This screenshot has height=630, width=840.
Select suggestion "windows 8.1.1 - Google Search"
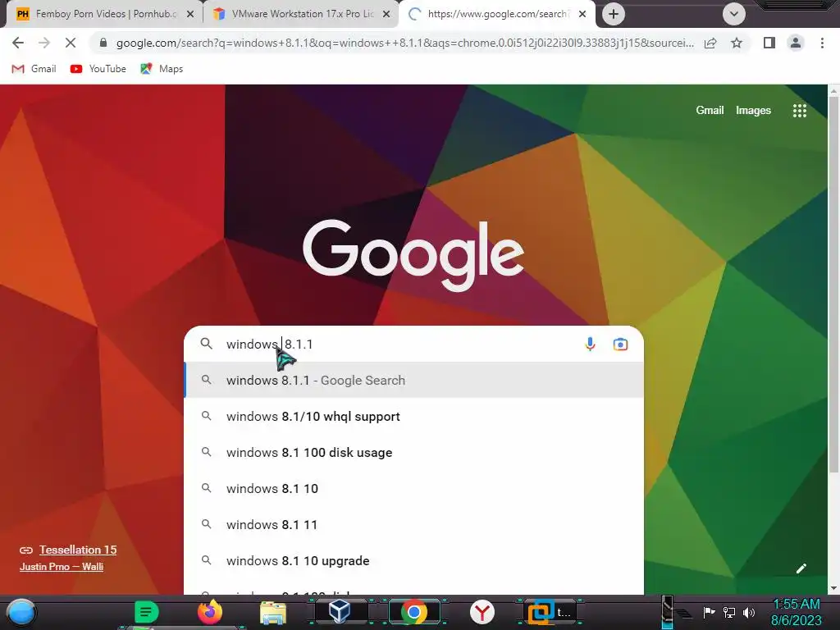tap(413, 380)
